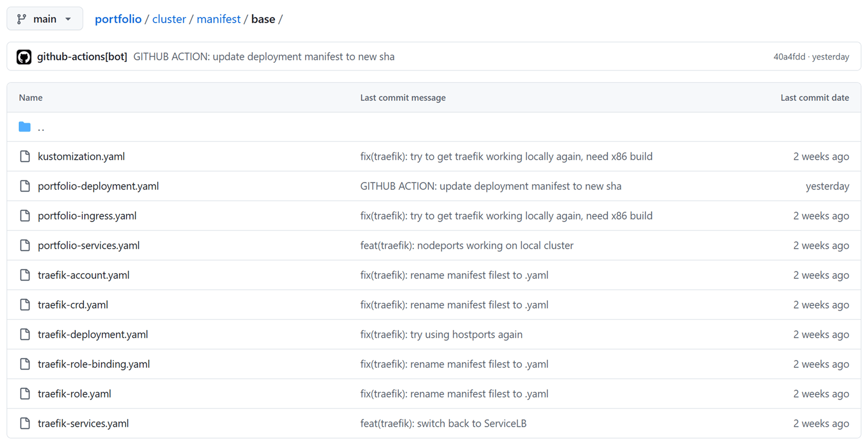Open the portfolio-services.yaml file
Screen dimensions: 868x445
88,245
